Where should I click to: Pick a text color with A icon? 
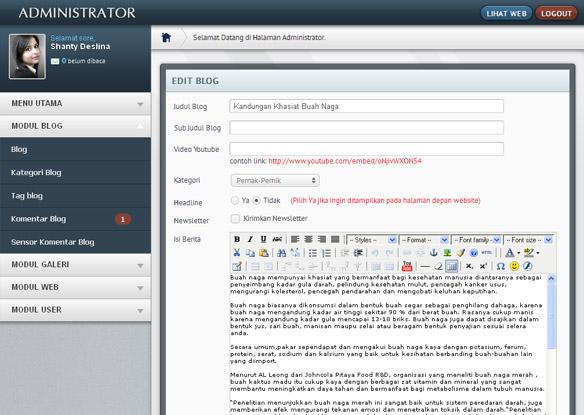pyautogui.click(x=510, y=253)
